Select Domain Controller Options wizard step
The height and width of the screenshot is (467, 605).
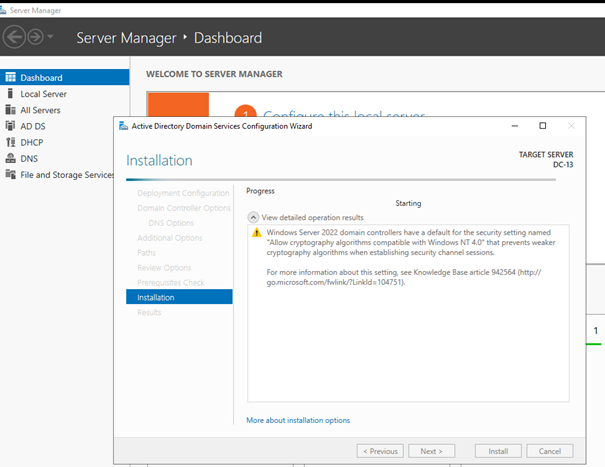(184, 208)
